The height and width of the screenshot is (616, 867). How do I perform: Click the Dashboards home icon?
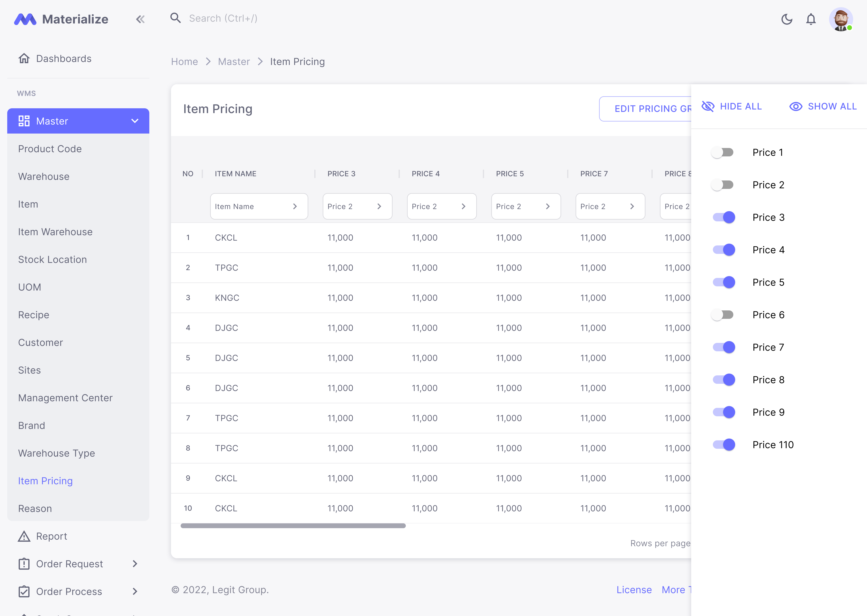[24, 58]
